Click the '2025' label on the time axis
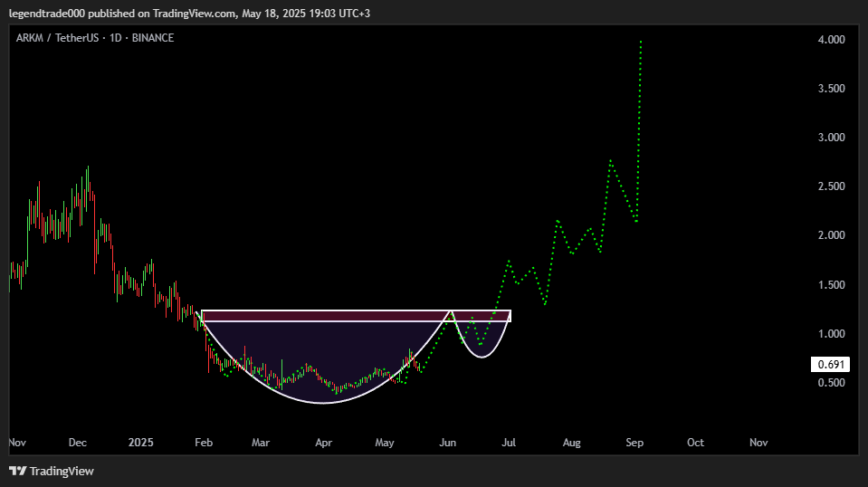868x487 pixels. pyautogui.click(x=140, y=442)
